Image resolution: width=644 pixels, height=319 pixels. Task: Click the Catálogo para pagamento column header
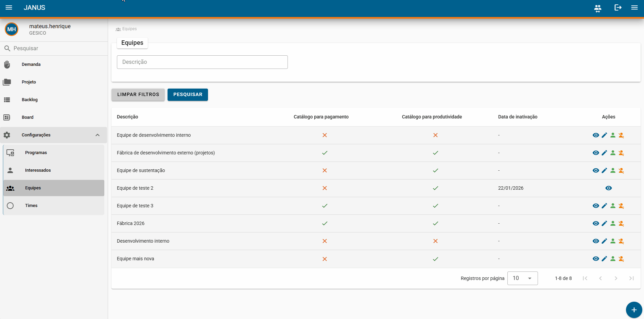(x=321, y=117)
